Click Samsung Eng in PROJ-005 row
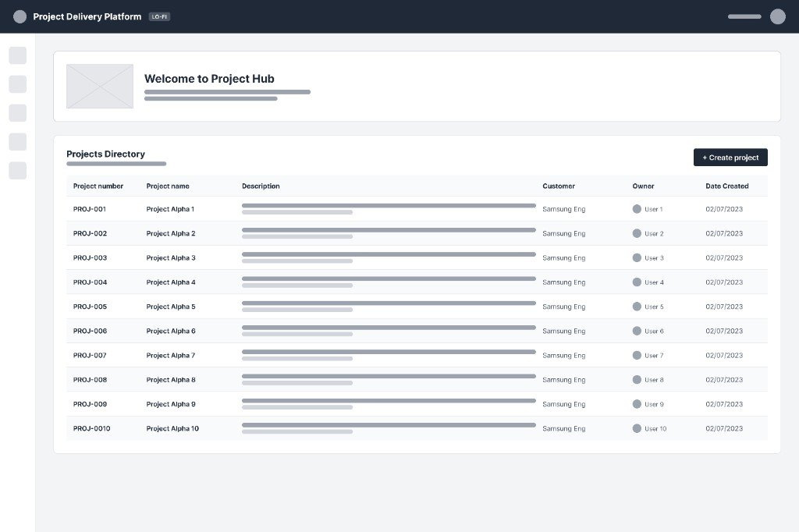799x532 pixels. pos(564,307)
